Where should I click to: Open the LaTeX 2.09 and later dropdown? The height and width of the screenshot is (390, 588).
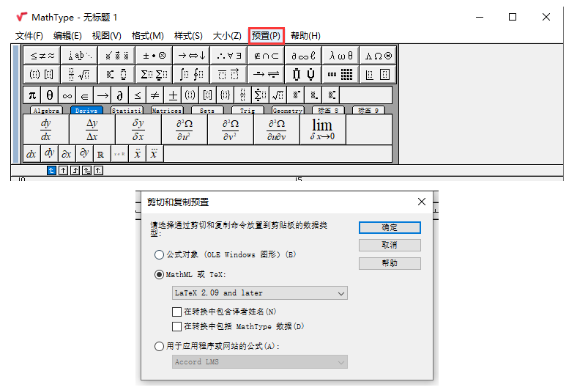[259, 292]
